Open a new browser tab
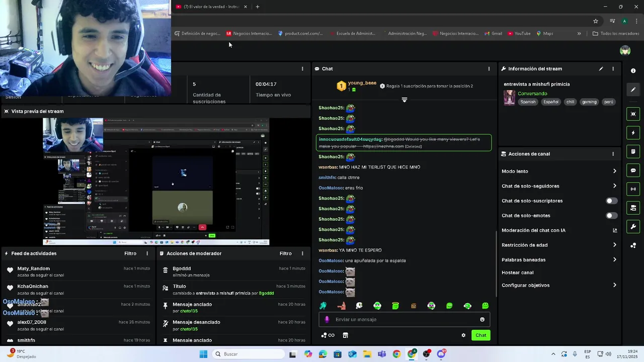The height and width of the screenshot is (362, 644). (x=258, y=7)
